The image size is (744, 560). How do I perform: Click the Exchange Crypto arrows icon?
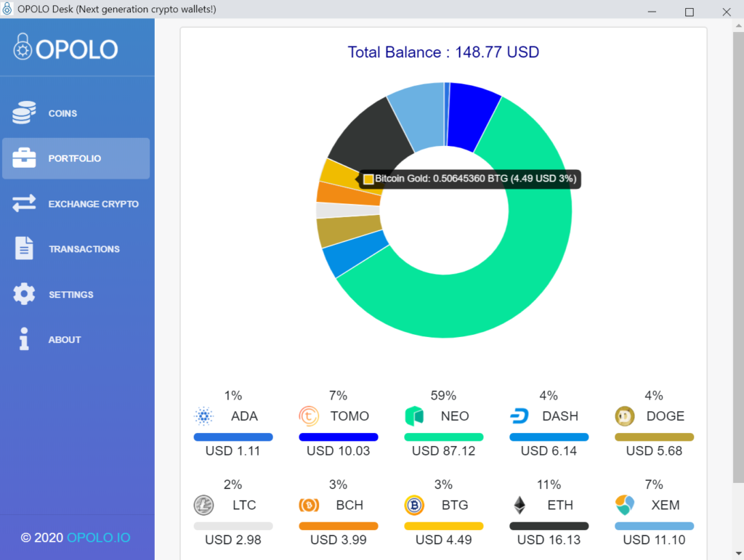(x=24, y=203)
